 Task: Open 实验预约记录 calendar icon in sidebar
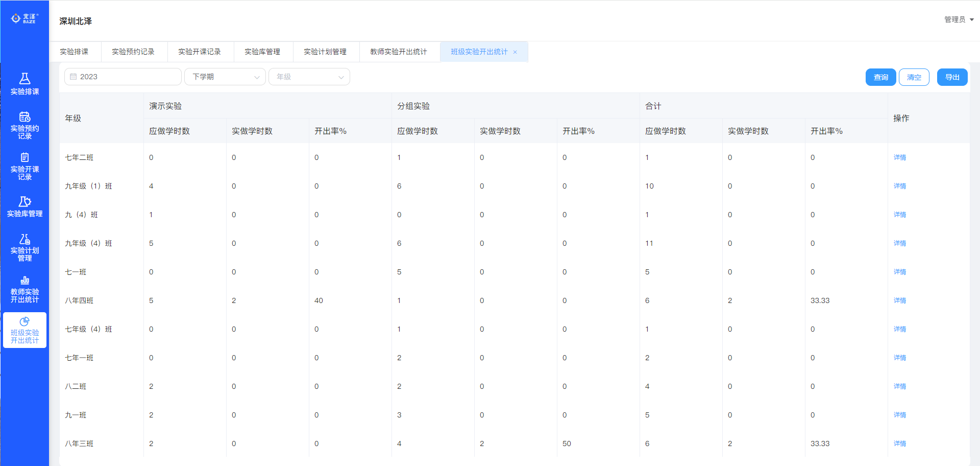coord(24,117)
